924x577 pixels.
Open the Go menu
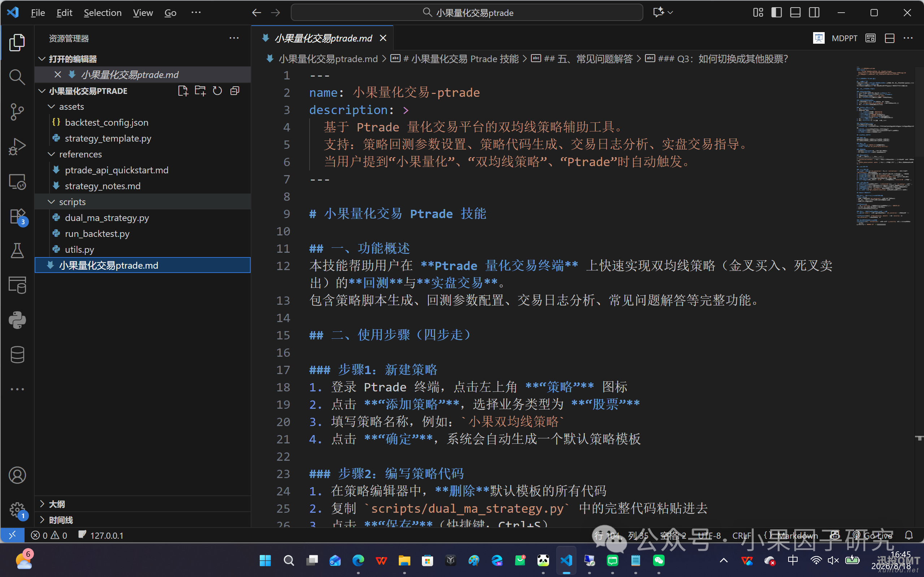pyautogui.click(x=170, y=13)
